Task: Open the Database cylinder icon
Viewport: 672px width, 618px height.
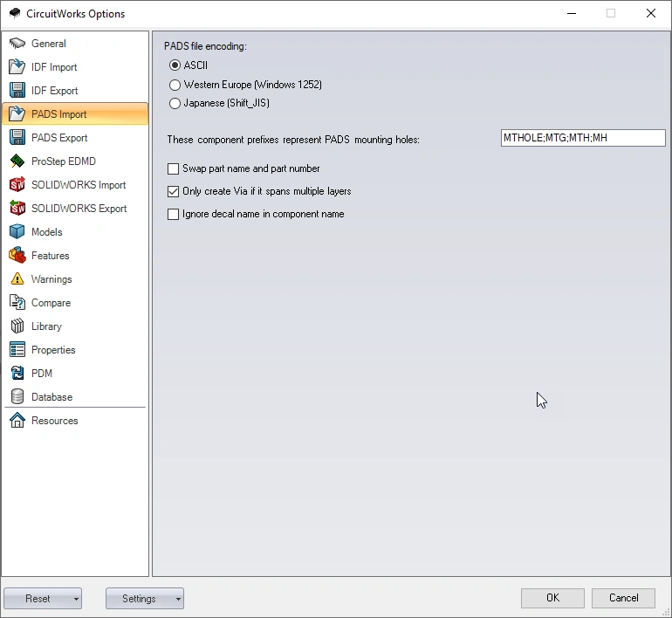Action: pos(17,397)
